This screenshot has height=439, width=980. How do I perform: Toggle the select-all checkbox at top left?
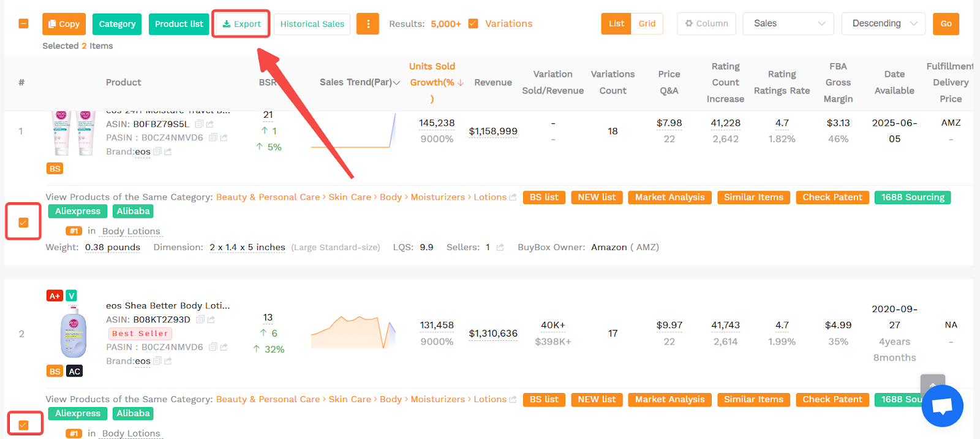23,24
